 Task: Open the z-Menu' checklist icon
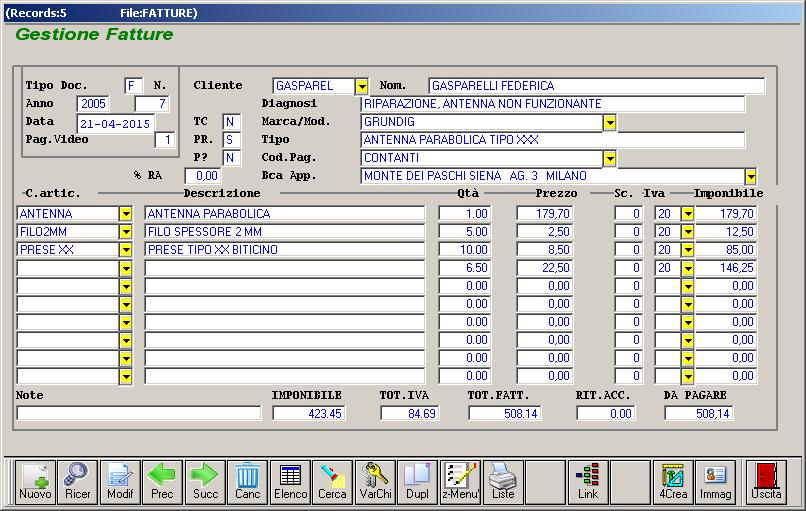[461, 481]
